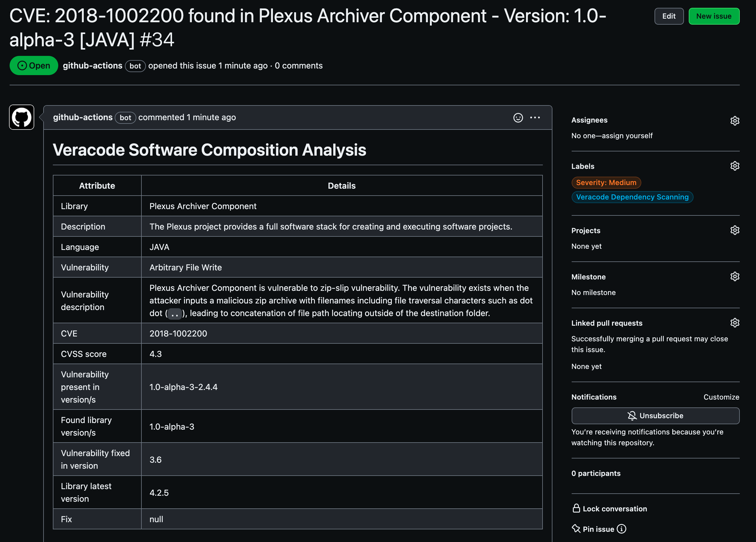Click the Fix value 'null' cell

[x=342, y=519]
